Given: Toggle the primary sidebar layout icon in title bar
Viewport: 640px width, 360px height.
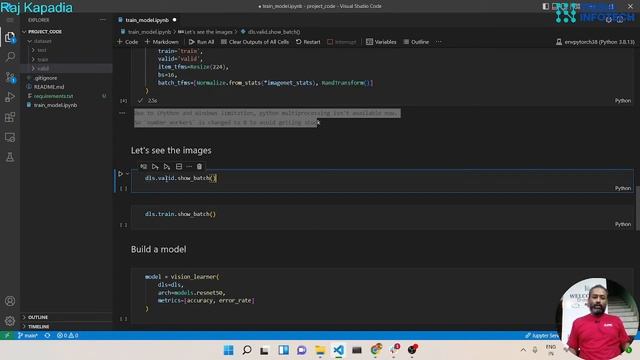Looking at the screenshot, I should pos(546,6).
